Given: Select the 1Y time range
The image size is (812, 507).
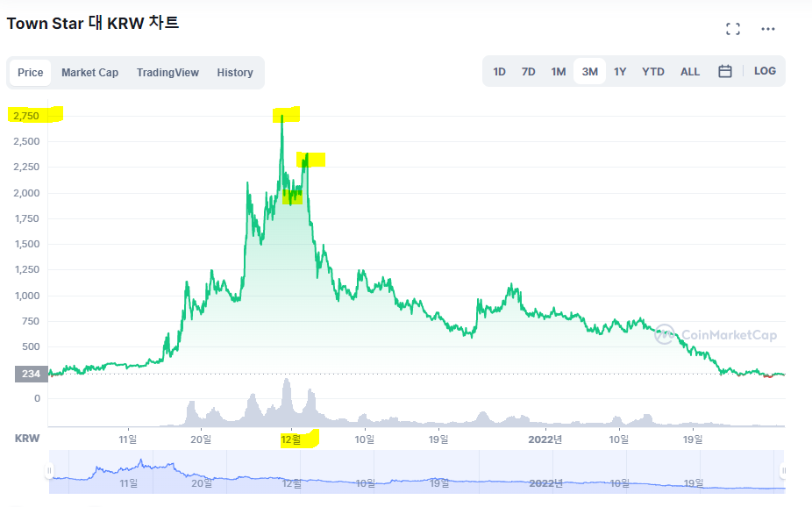Looking at the screenshot, I should pyautogui.click(x=620, y=71).
